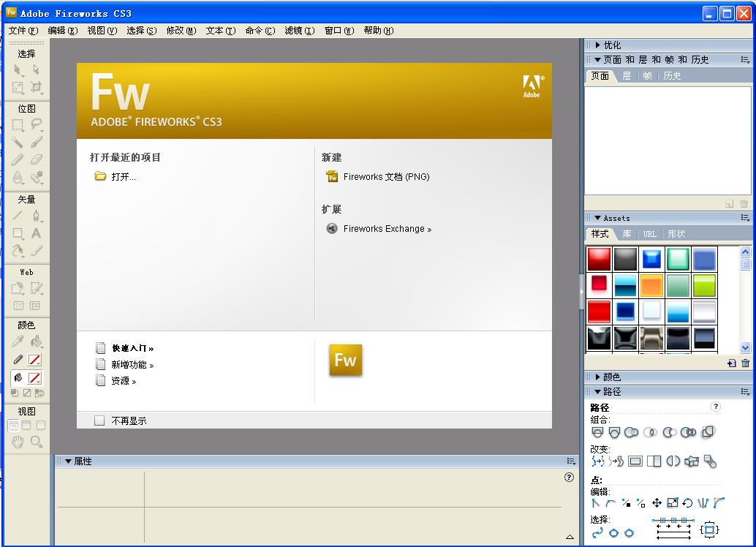Viewport: 756px width, 547px height.
Task: Apply the first red glossy style swatch
Action: [x=599, y=259]
